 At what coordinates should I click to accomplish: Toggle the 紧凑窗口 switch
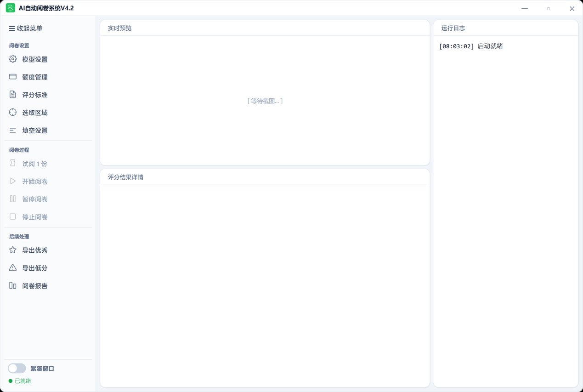pos(17,369)
